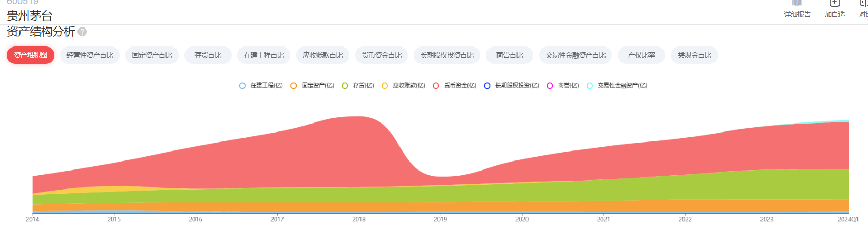Hide the 应收账款(亿) legend series

[403, 86]
